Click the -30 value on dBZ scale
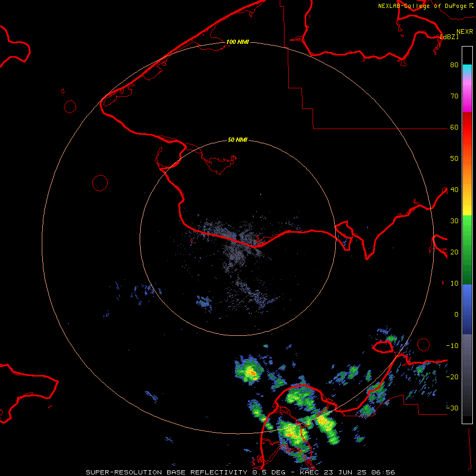476x476 pixels. click(452, 408)
